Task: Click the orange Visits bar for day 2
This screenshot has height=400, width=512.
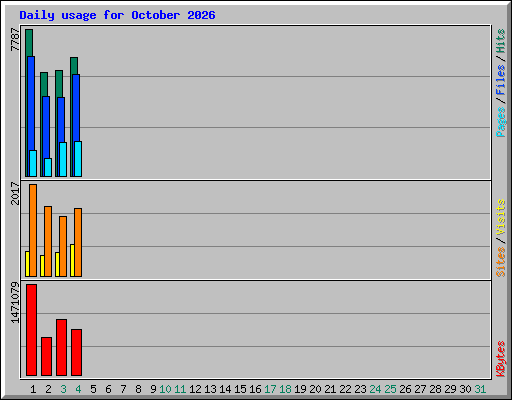Action: (x=48, y=241)
